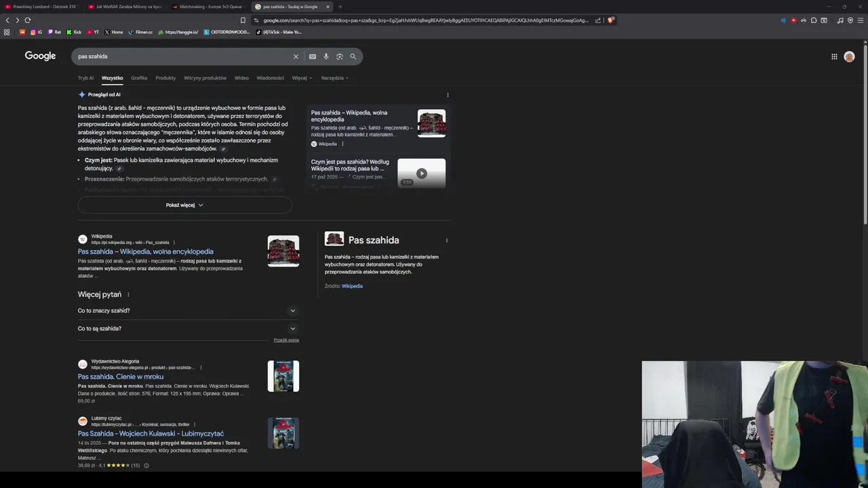This screenshot has height=488, width=868.
Task: Open the extensions puzzle icon
Action: [814, 20]
